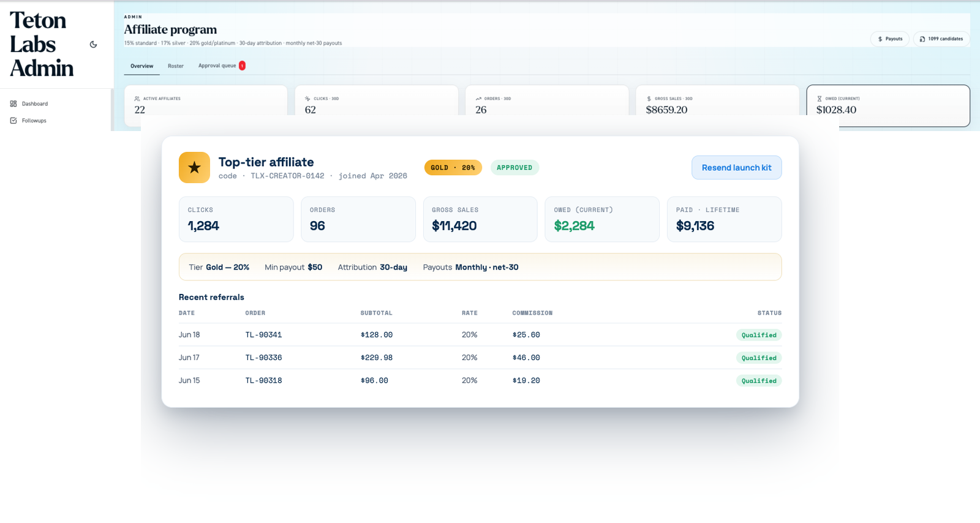Click the APPROVED status badge
The width and height of the screenshot is (980, 523).
coord(514,168)
